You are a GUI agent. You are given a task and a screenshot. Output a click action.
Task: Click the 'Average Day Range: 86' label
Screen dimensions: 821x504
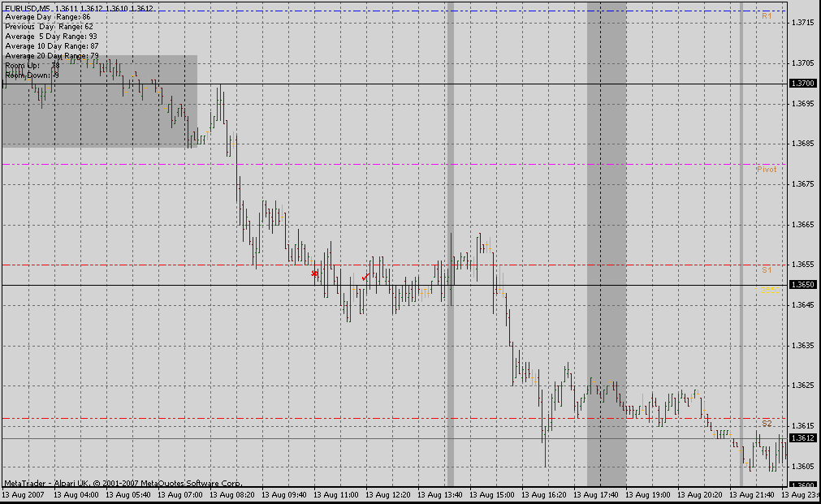tap(48, 17)
